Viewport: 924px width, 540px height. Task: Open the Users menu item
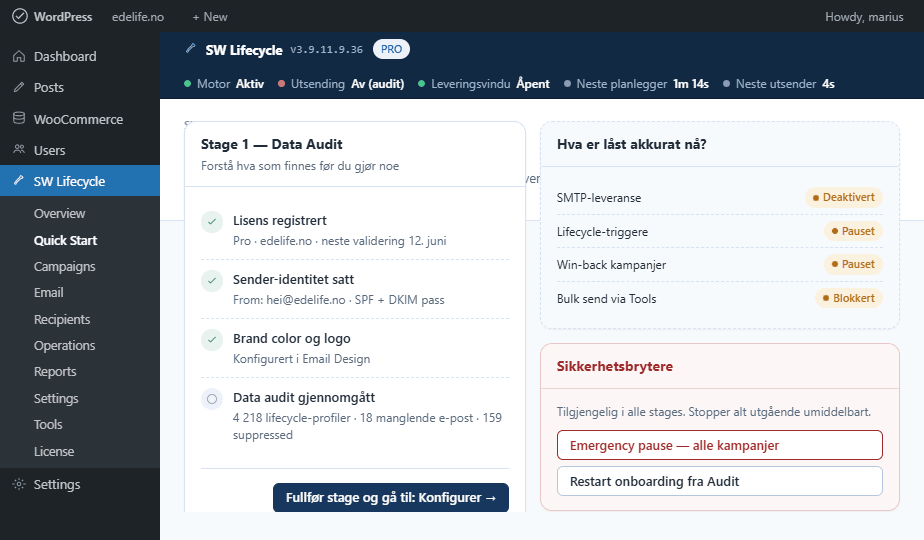(80, 150)
